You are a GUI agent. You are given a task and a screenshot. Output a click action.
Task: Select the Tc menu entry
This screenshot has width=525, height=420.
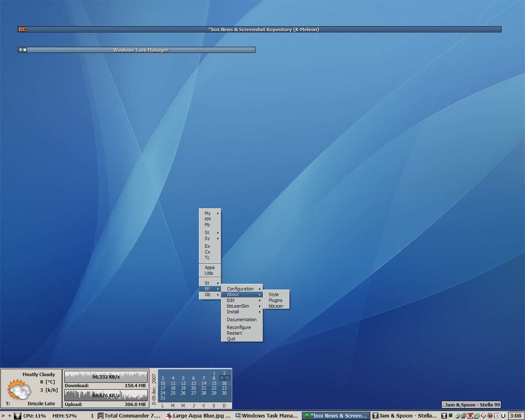pyautogui.click(x=210, y=258)
